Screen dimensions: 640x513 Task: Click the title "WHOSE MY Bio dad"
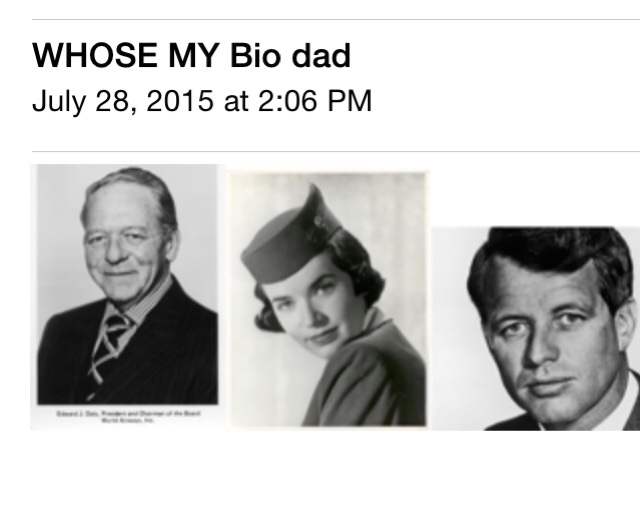pyautogui.click(x=191, y=56)
